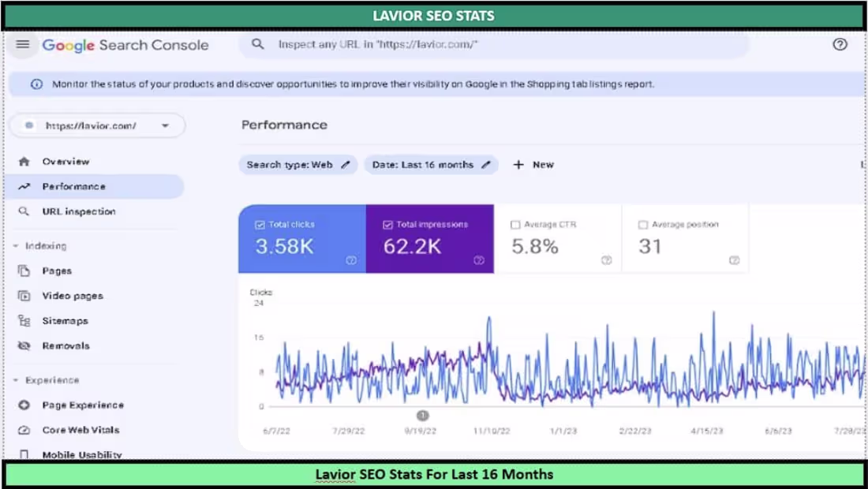Toggle the Total clicks checkbox
The width and height of the screenshot is (868, 489).
click(x=260, y=225)
